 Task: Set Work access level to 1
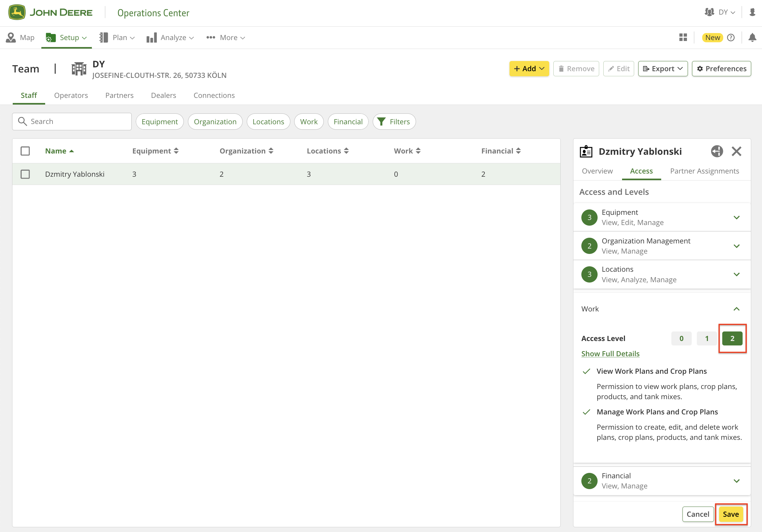[x=707, y=338]
